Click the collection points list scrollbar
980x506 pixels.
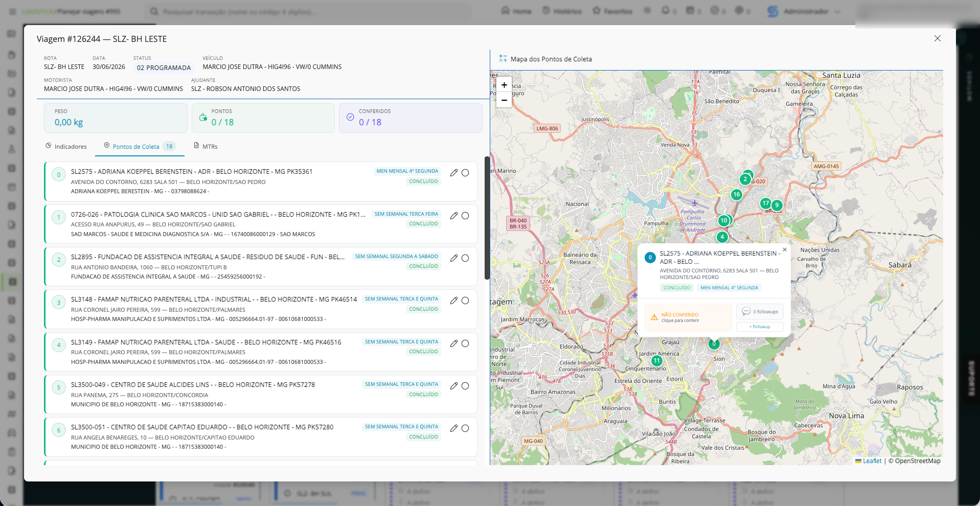487,218
